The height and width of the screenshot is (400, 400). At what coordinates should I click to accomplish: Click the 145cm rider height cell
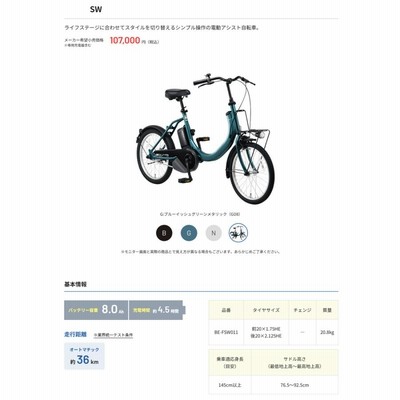coord(230,385)
